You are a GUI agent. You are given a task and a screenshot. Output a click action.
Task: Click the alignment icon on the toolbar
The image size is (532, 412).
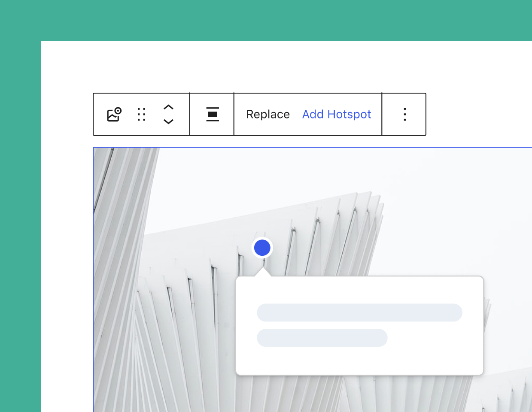[x=212, y=114]
